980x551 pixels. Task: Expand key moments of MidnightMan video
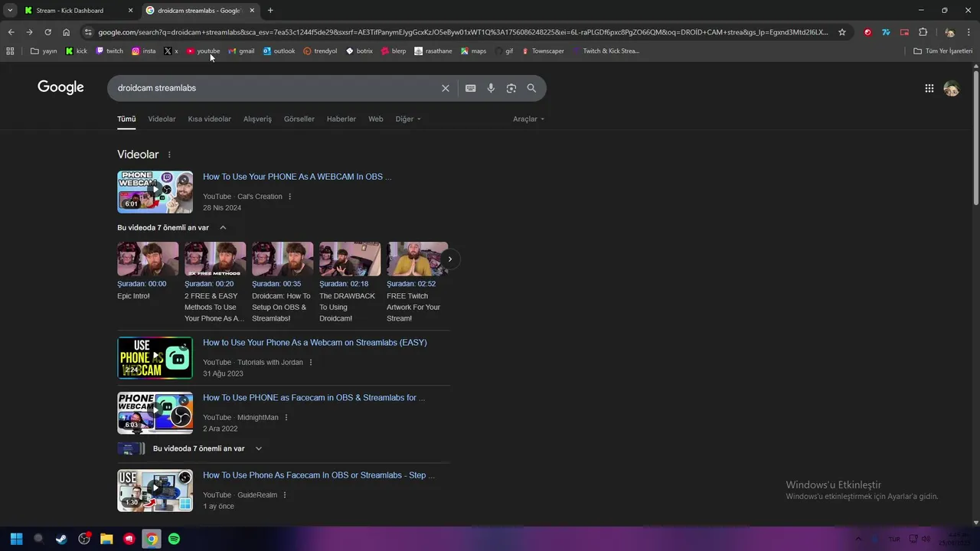click(259, 448)
